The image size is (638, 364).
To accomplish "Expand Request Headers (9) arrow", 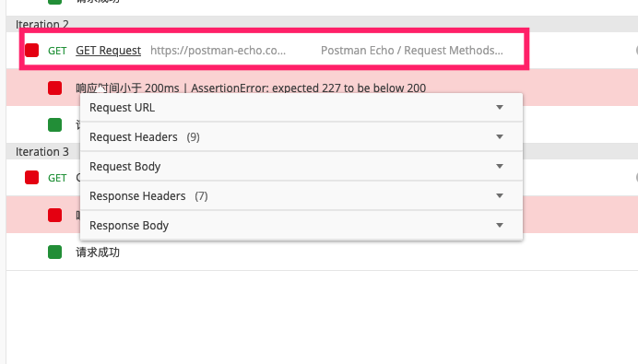I will coord(500,136).
